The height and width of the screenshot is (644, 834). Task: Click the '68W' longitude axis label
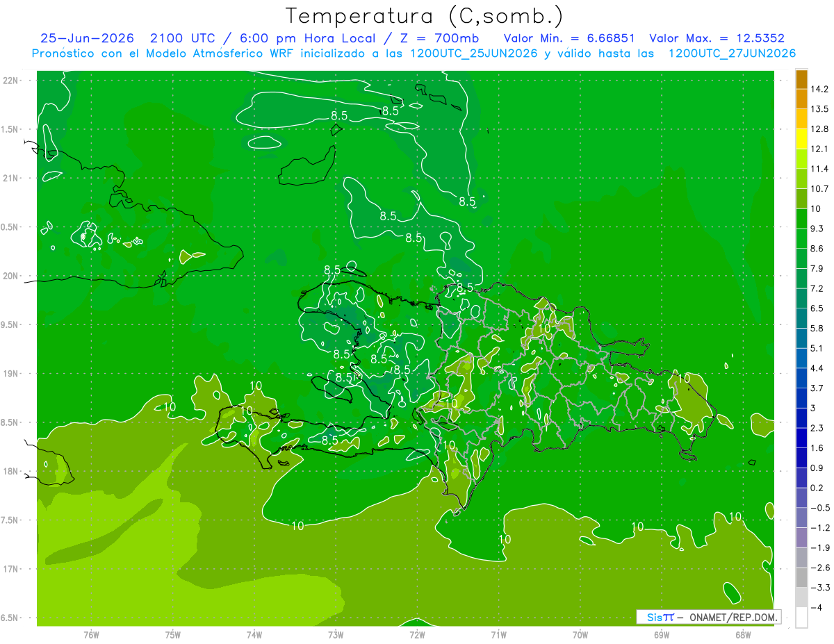pyautogui.click(x=743, y=634)
